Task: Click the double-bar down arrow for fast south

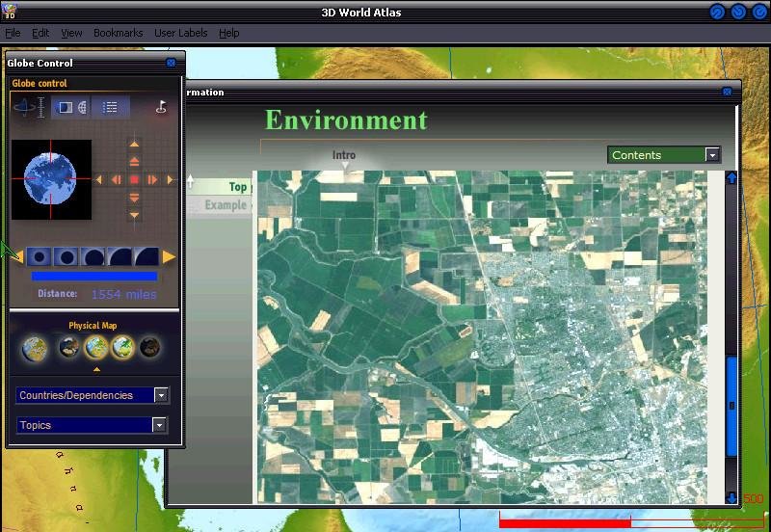Action: click(134, 198)
